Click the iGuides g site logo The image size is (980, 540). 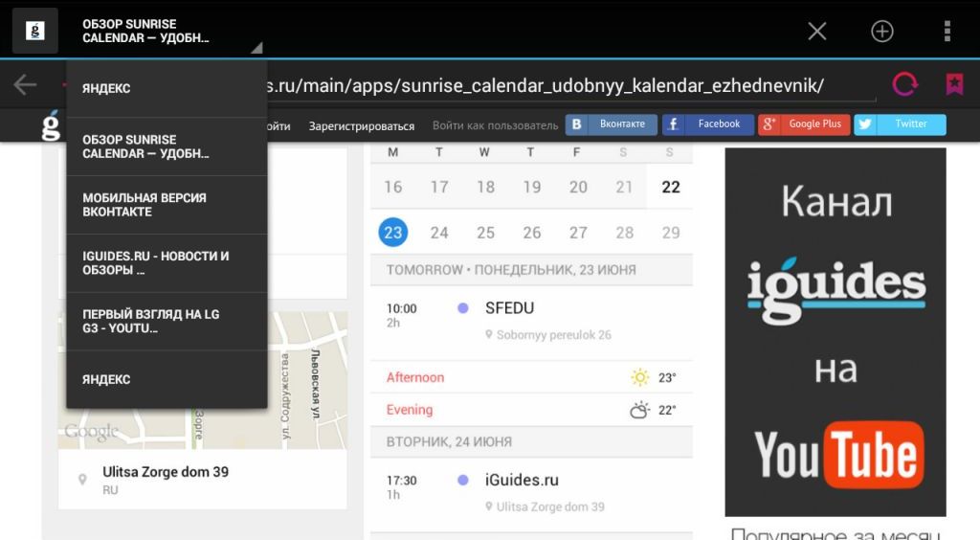[51, 125]
